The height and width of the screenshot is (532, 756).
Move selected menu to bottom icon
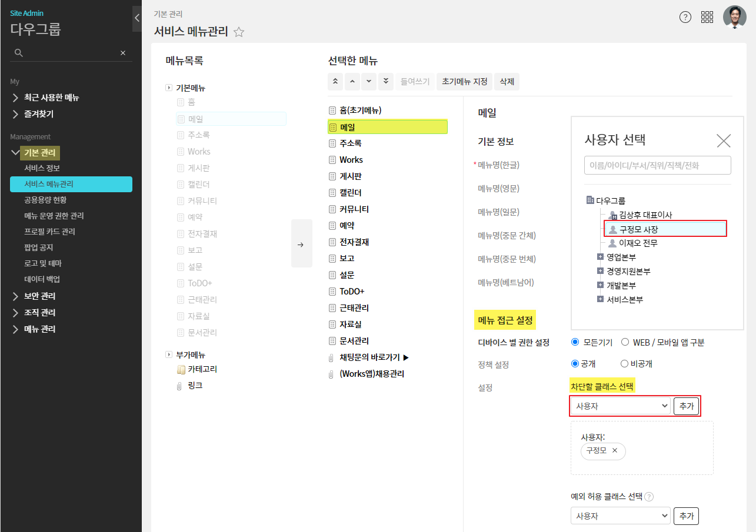point(385,81)
